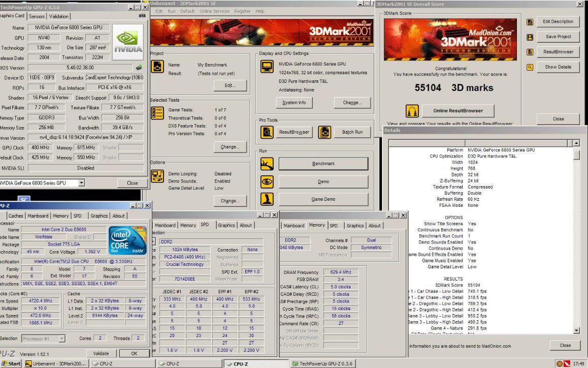
Task: Click scroll down arrow in Details list
Action: [x=576, y=331]
